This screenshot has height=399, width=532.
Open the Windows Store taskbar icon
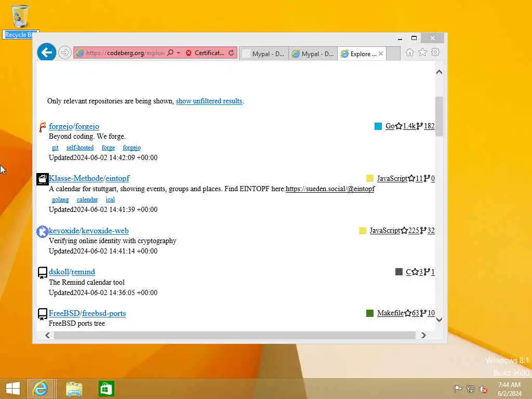[106, 389]
